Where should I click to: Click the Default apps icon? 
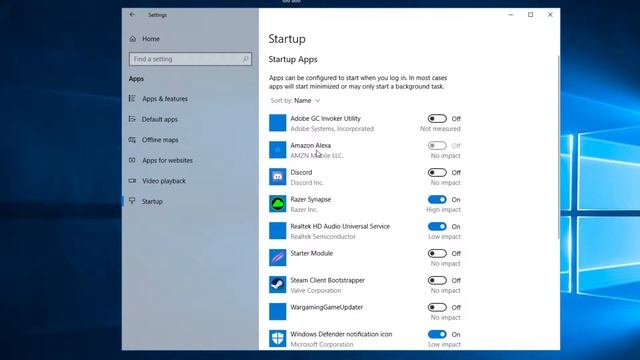132,119
